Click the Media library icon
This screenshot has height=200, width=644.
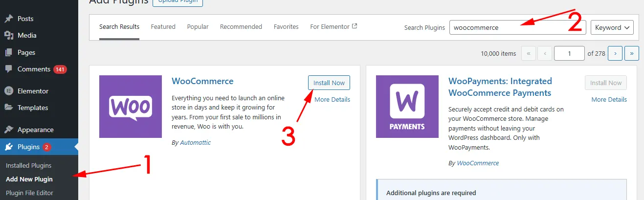coord(9,35)
